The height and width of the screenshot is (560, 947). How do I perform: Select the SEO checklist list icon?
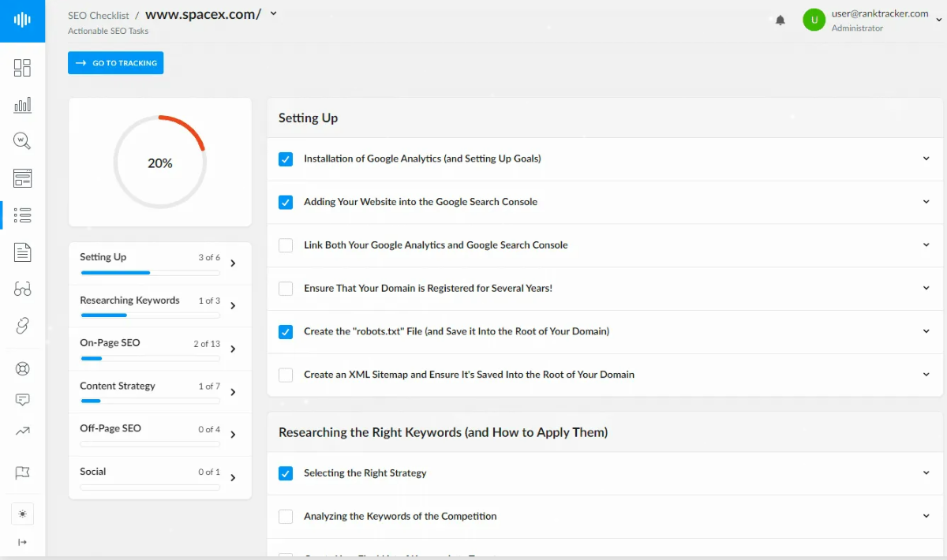point(22,215)
